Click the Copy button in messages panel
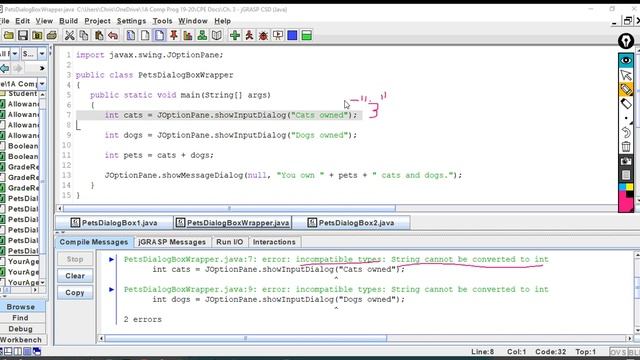 pos(75,293)
